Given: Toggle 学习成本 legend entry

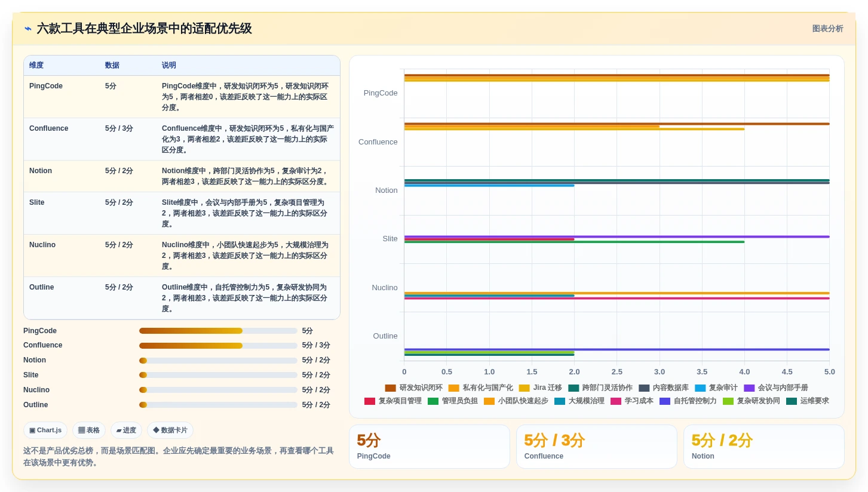Looking at the screenshot, I should [x=632, y=401].
